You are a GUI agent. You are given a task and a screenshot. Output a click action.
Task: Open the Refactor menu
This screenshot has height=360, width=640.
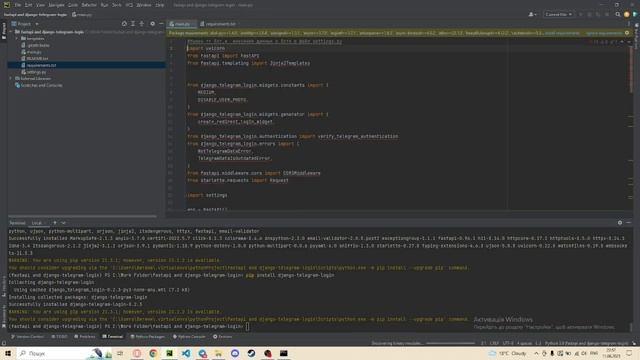click(89, 5)
